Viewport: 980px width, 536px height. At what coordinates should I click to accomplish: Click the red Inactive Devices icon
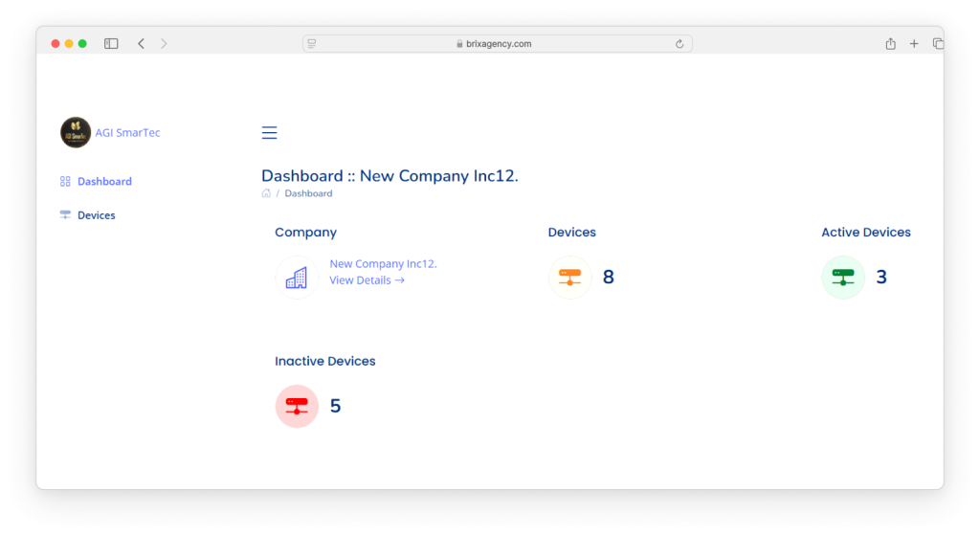click(x=297, y=406)
